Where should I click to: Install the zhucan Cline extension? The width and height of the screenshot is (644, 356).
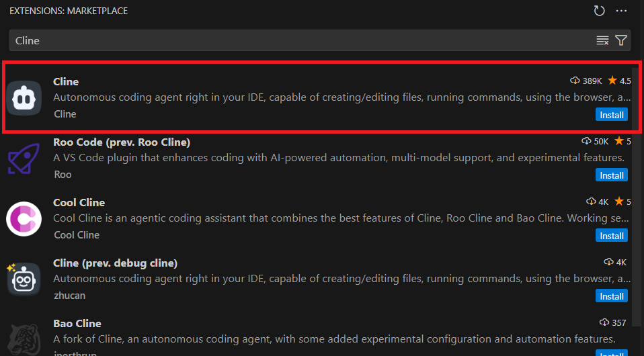pyautogui.click(x=612, y=296)
